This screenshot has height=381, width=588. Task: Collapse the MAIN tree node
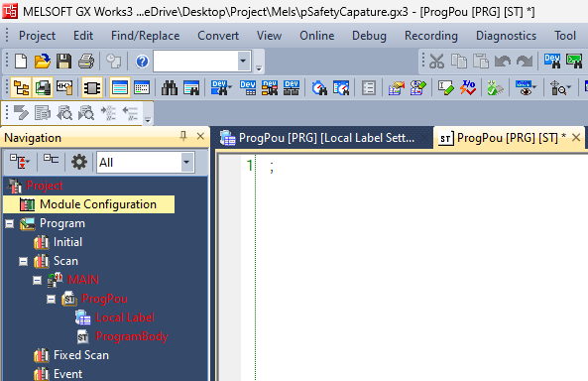tap(37, 280)
